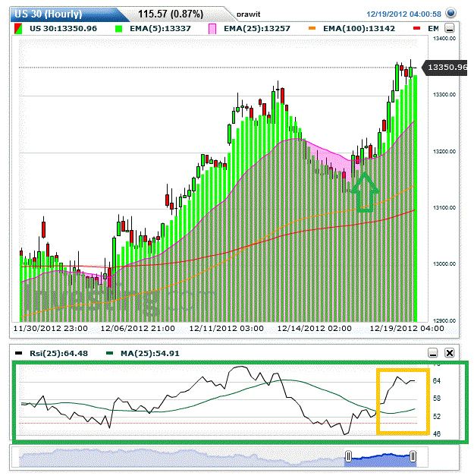Click the blue selected range in navigator
This screenshot has height=476, width=474.
click(381, 456)
